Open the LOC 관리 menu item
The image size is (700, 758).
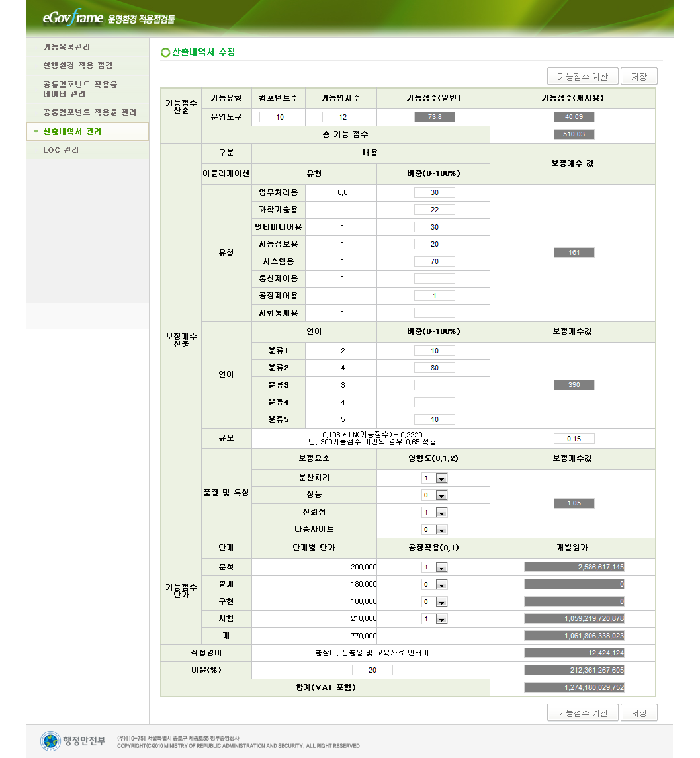click(x=61, y=150)
